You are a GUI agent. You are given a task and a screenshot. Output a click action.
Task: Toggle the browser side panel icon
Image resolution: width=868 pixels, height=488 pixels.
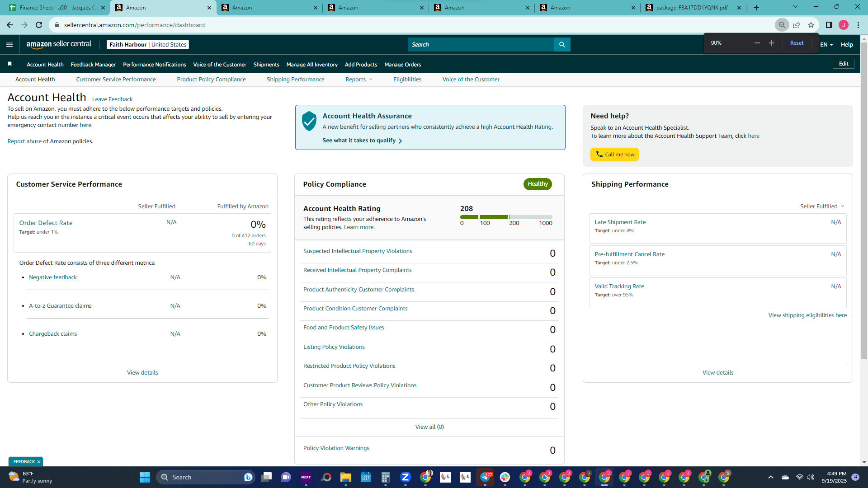coord(829,25)
